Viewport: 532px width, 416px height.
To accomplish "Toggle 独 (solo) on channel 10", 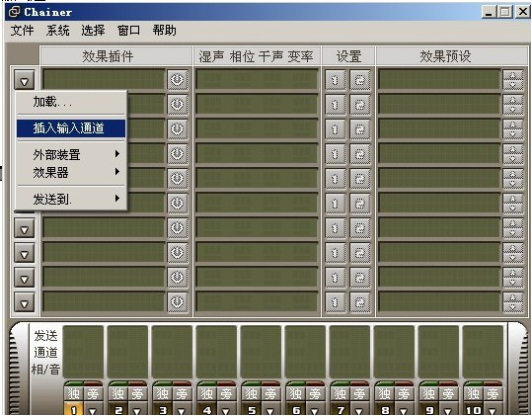I will pos(474,394).
